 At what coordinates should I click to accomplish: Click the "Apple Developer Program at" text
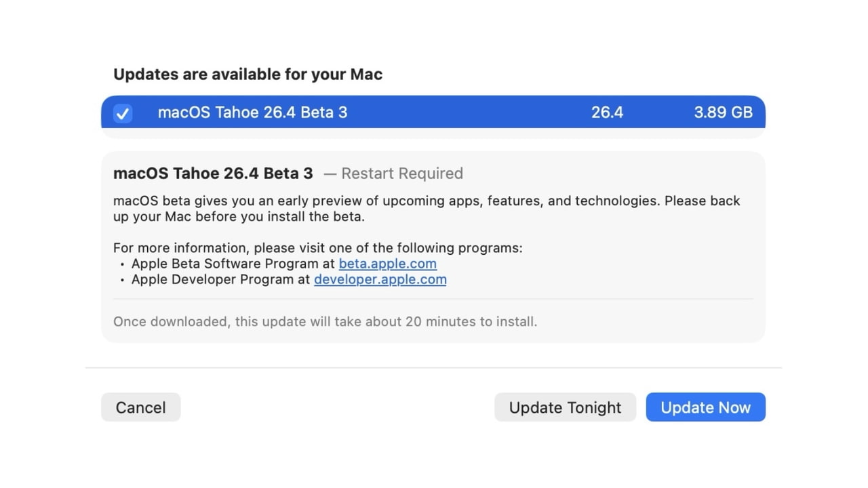(221, 279)
